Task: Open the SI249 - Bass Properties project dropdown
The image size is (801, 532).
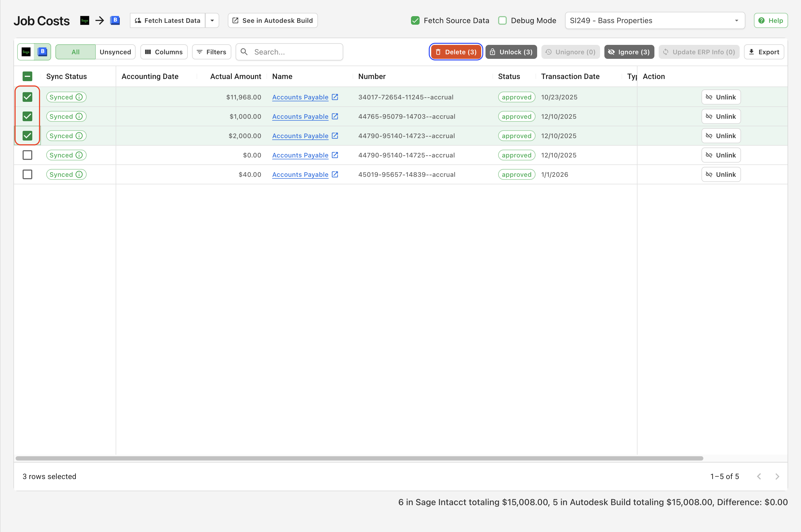Action: (x=655, y=21)
